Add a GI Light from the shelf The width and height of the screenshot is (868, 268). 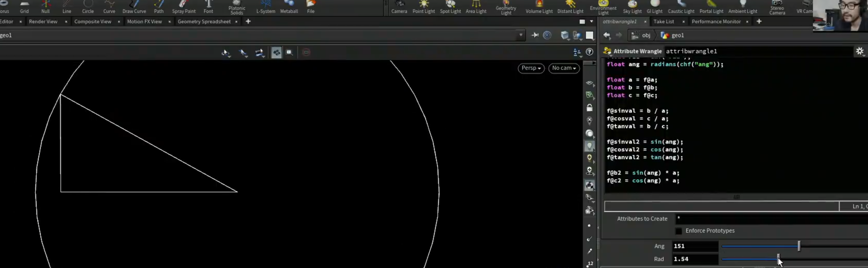coord(654,7)
